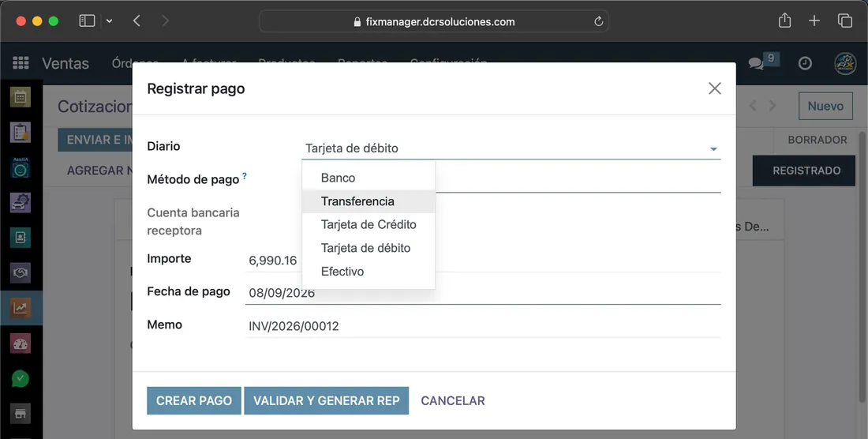Viewport: 868px width, 439px height.
Task: Toggle the Safari sidebar icon
Action: tap(87, 21)
